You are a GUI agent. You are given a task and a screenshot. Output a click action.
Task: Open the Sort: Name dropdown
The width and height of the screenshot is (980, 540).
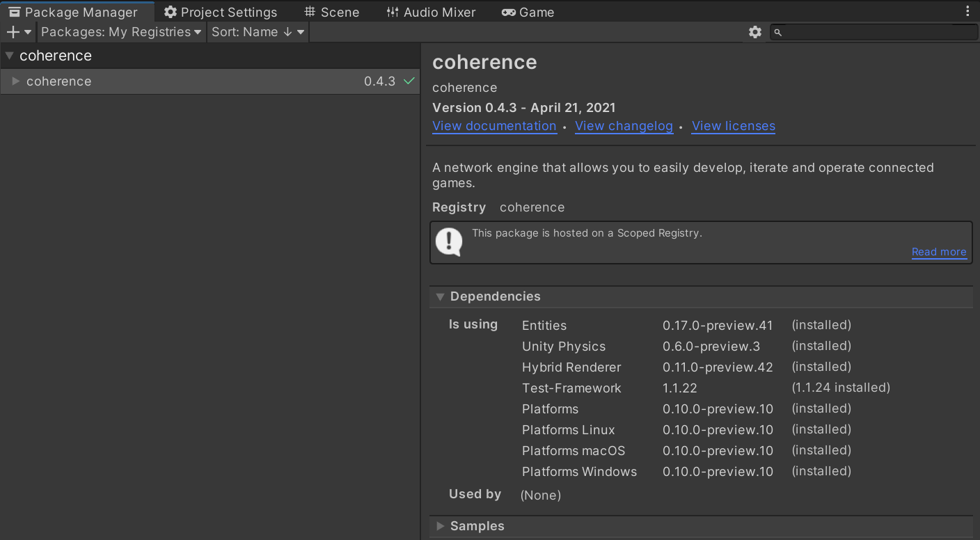(258, 32)
